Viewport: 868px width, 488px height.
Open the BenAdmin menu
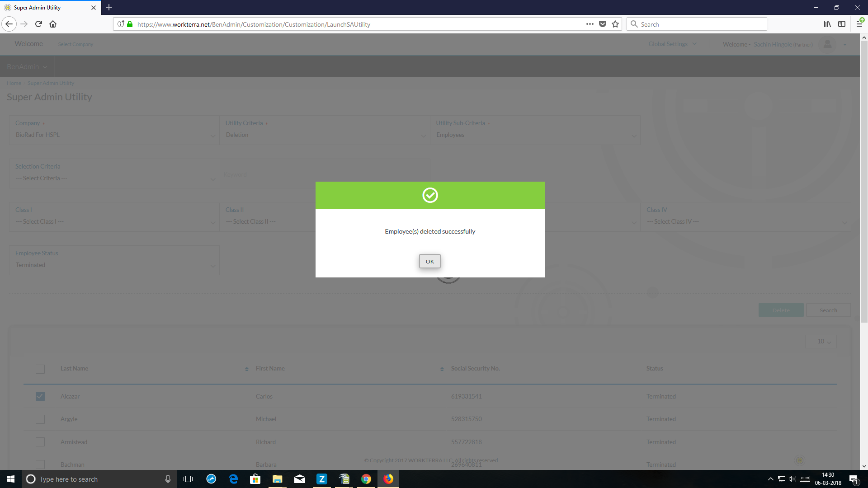click(x=27, y=67)
